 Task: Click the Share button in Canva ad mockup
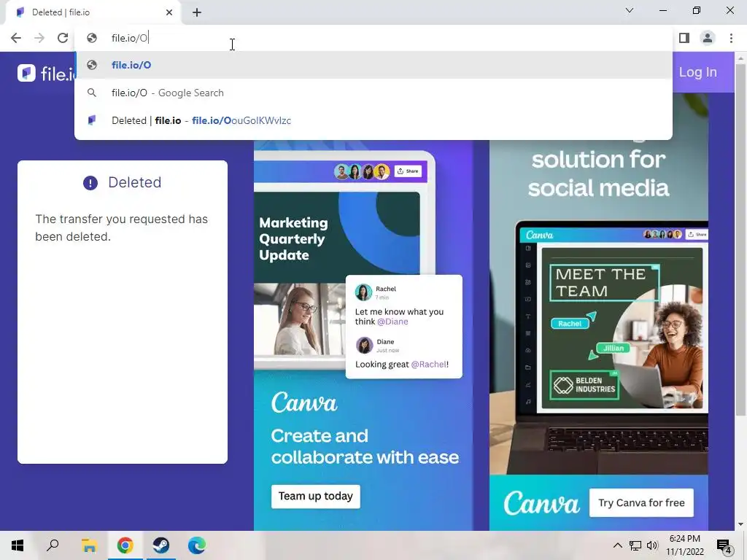[409, 171]
